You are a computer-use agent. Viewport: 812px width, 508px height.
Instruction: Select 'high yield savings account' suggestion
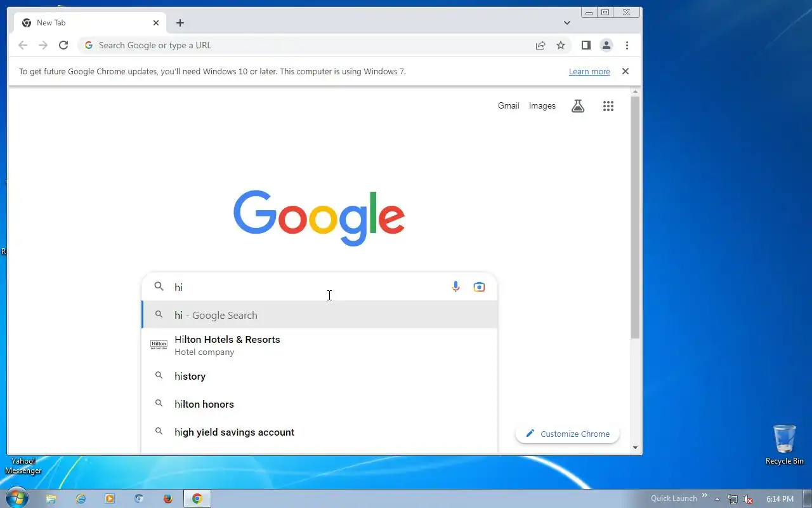320,432
